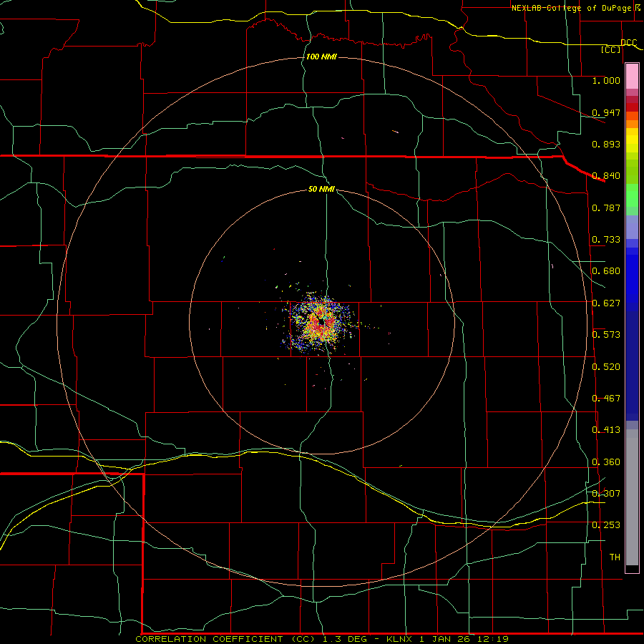The image size is (644, 644).
Task: Click the [CC] legend header
Action: (611, 49)
